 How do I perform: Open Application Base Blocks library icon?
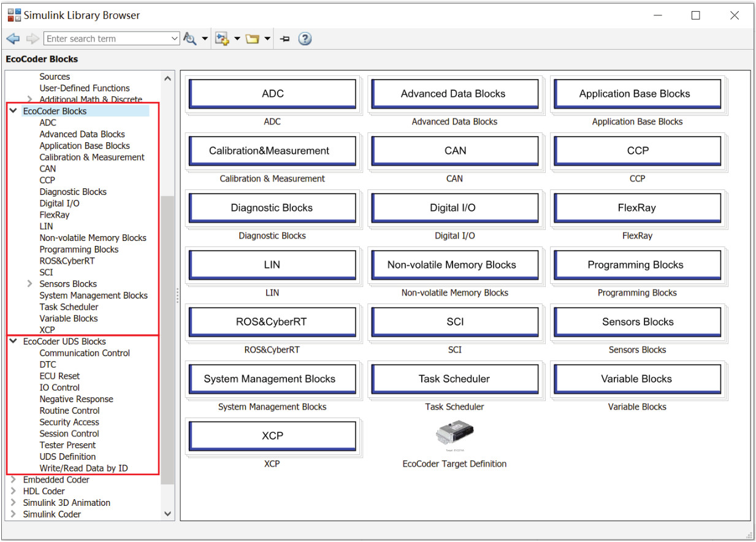pos(637,94)
